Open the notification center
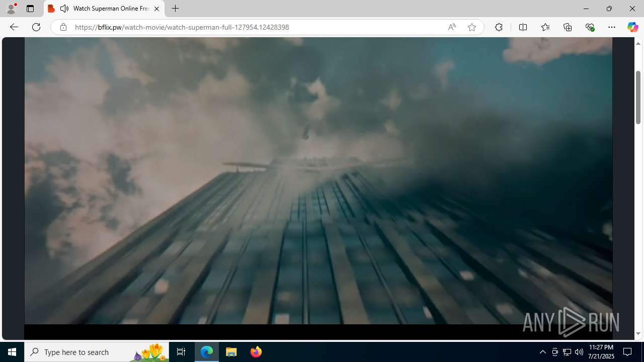The width and height of the screenshot is (644, 362). 628,352
